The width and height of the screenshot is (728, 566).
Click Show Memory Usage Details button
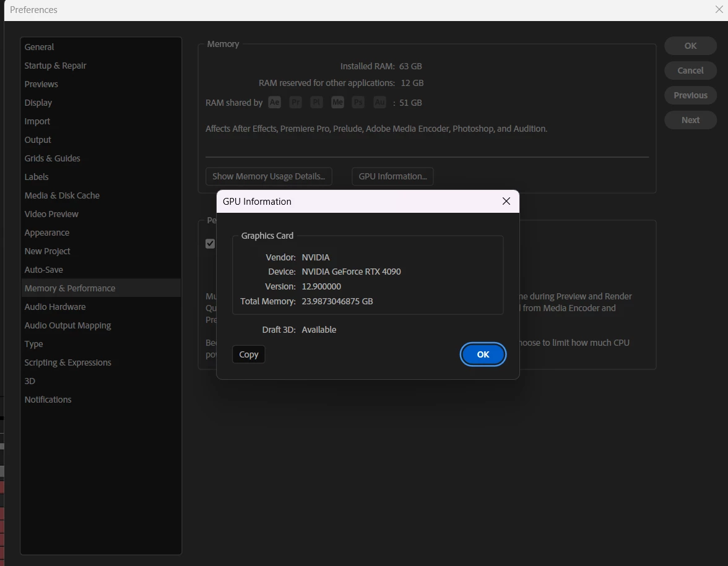(269, 176)
